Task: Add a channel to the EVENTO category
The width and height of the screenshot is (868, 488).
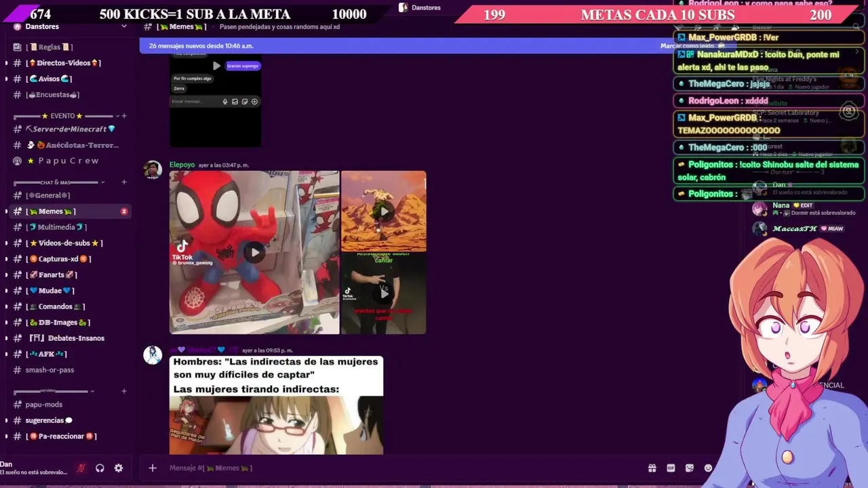Action: (124, 116)
